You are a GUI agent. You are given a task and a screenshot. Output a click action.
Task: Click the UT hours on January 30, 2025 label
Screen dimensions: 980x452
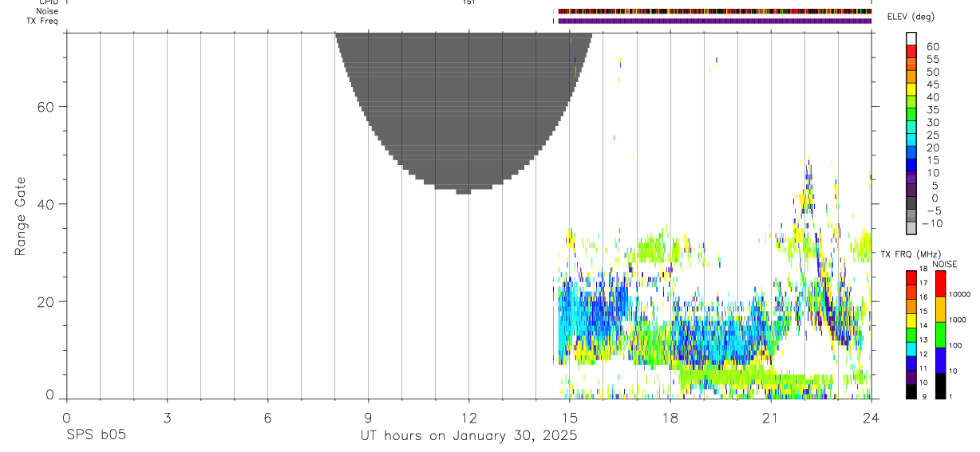468,435
